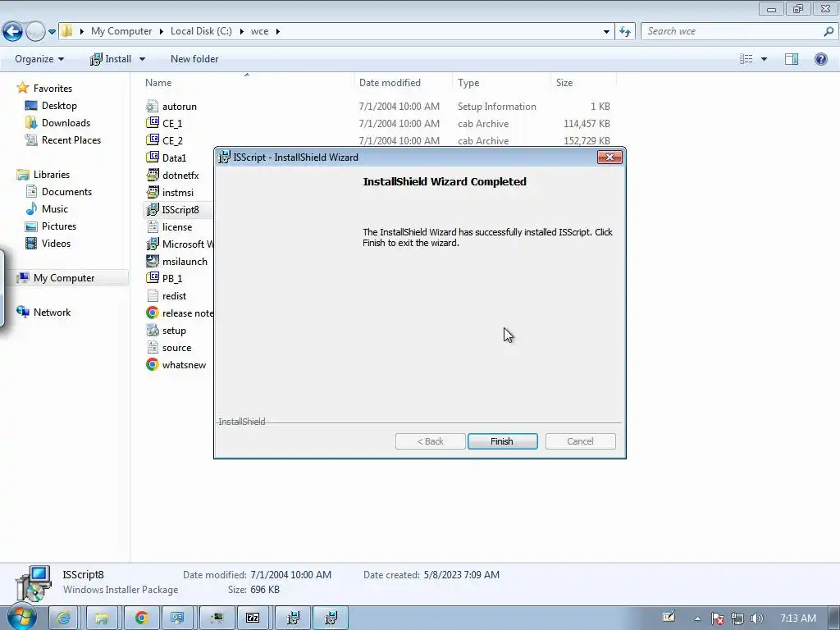Sort by the Type column header
This screenshot has height=630, width=840.
click(x=468, y=83)
